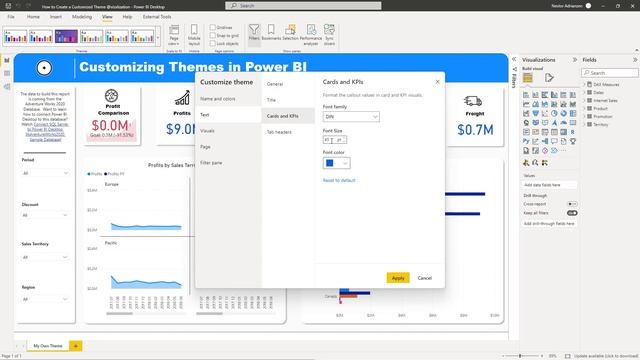Expand the Product table
Screen dimensions: 640x360
pos(584,109)
